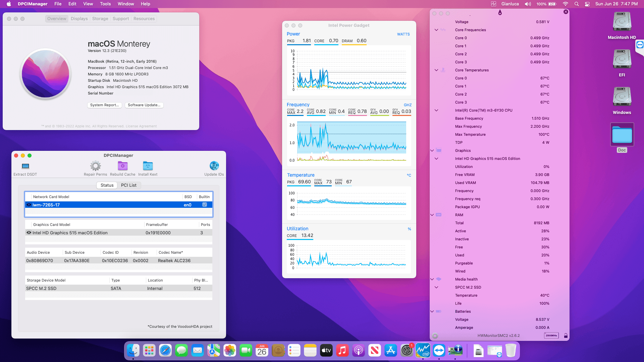Select the EFI drive desktop icon
Viewport: 644px width, 362px height.
point(622,60)
